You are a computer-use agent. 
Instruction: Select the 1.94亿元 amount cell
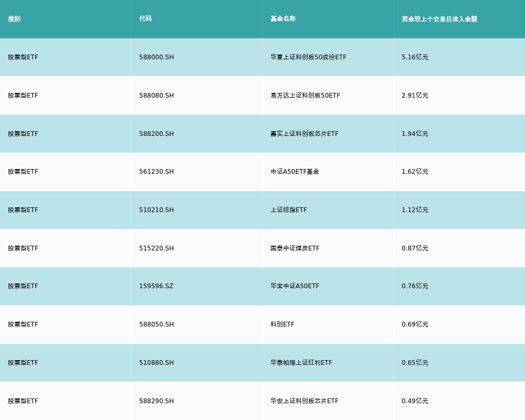pyautogui.click(x=415, y=134)
